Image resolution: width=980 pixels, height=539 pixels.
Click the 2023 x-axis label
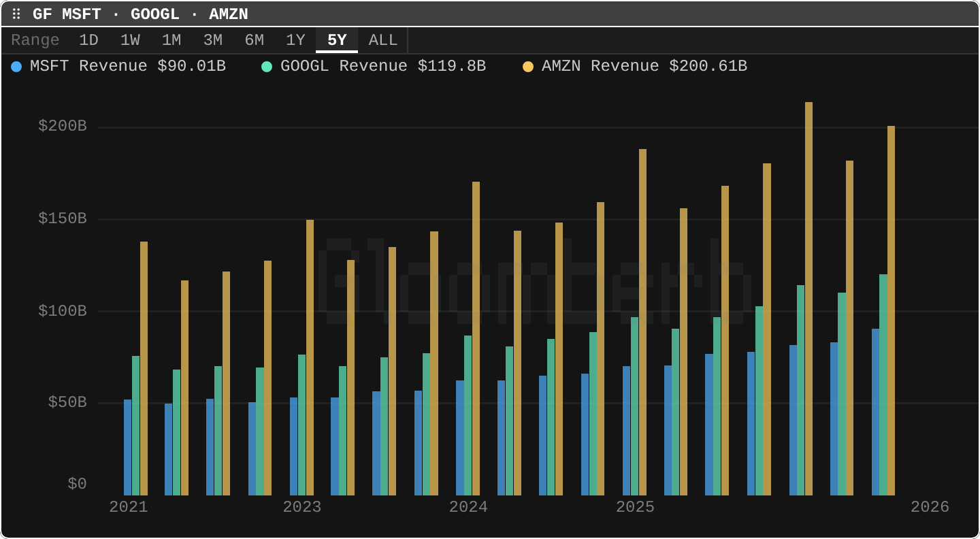tap(302, 507)
